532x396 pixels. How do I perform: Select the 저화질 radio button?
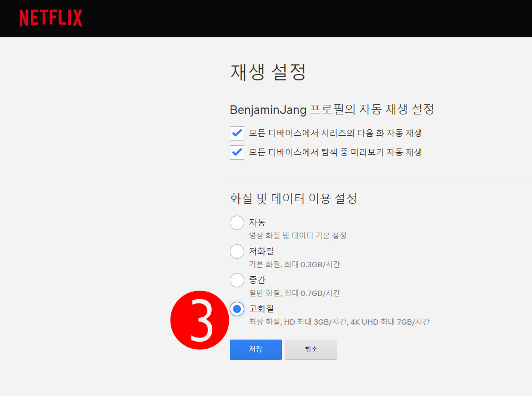coord(237,251)
